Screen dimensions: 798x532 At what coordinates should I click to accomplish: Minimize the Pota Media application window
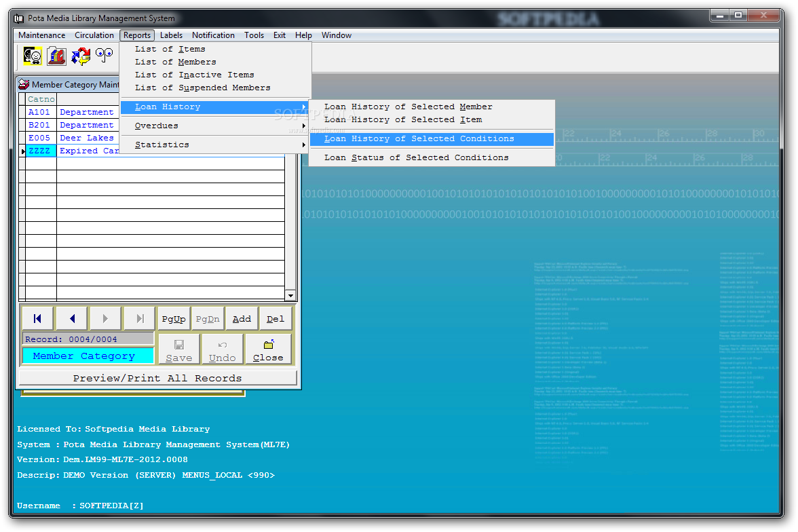719,16
